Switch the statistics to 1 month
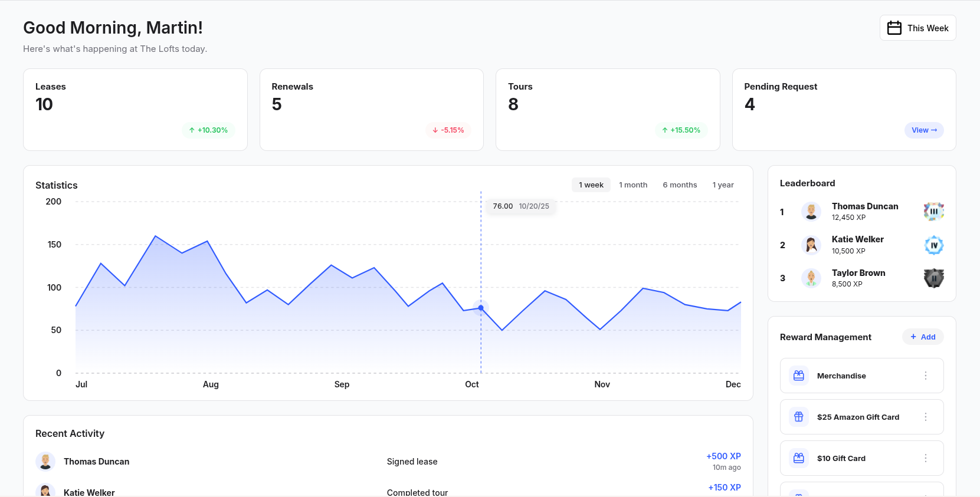The width and height of the screenshot is (980, 497). point(633,185)
